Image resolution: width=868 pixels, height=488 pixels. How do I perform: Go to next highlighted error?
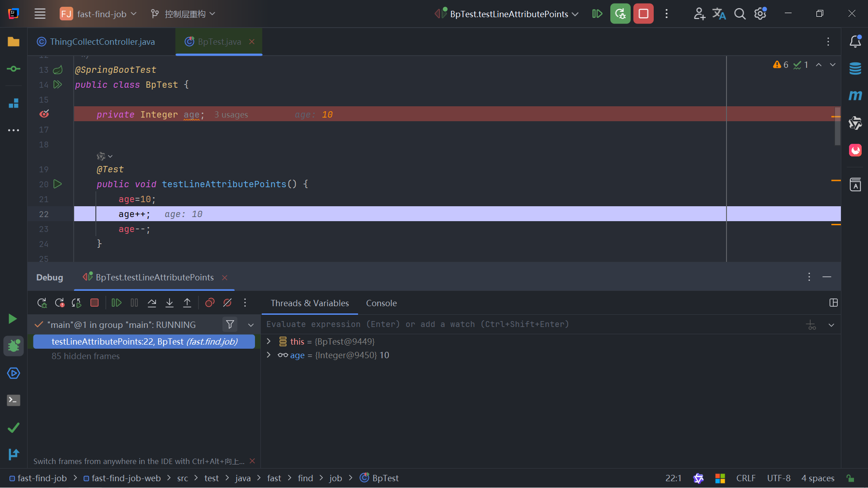[833, 65]
